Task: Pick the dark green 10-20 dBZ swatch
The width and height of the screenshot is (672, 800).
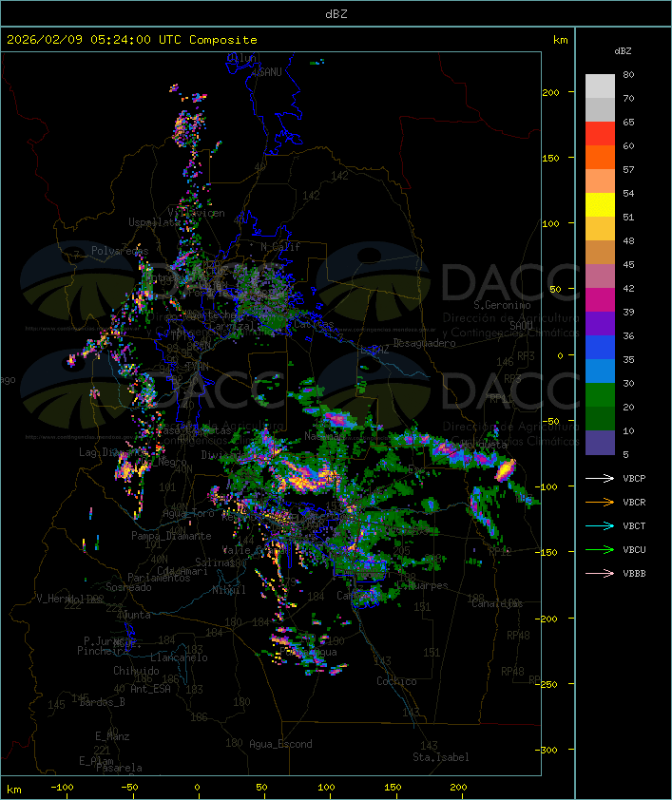Action: [x=600, y=418]
